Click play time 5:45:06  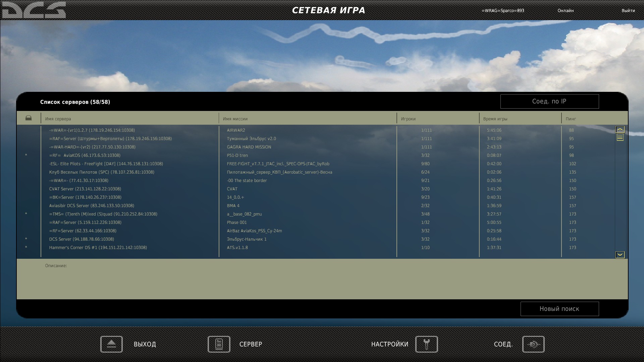tap(494, 130)
